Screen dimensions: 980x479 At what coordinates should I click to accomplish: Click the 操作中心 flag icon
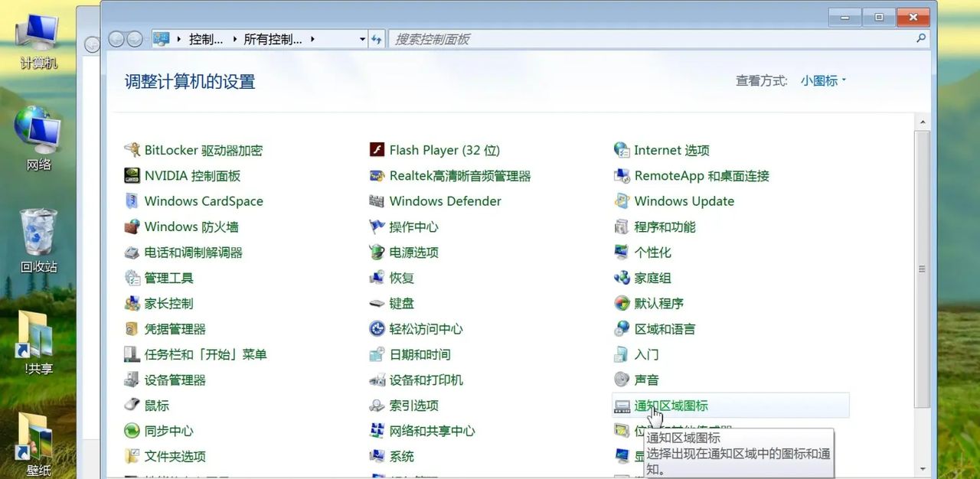[x=377, y=226]
